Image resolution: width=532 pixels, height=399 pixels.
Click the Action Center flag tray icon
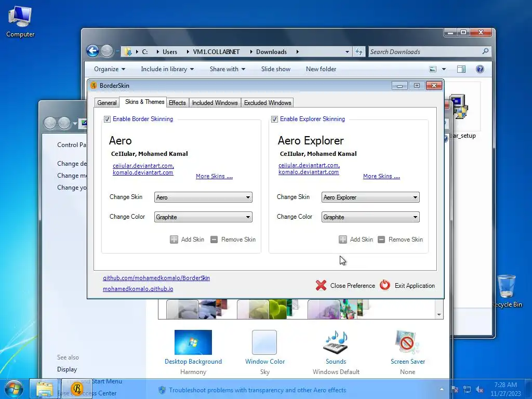[x=455, y=390]
